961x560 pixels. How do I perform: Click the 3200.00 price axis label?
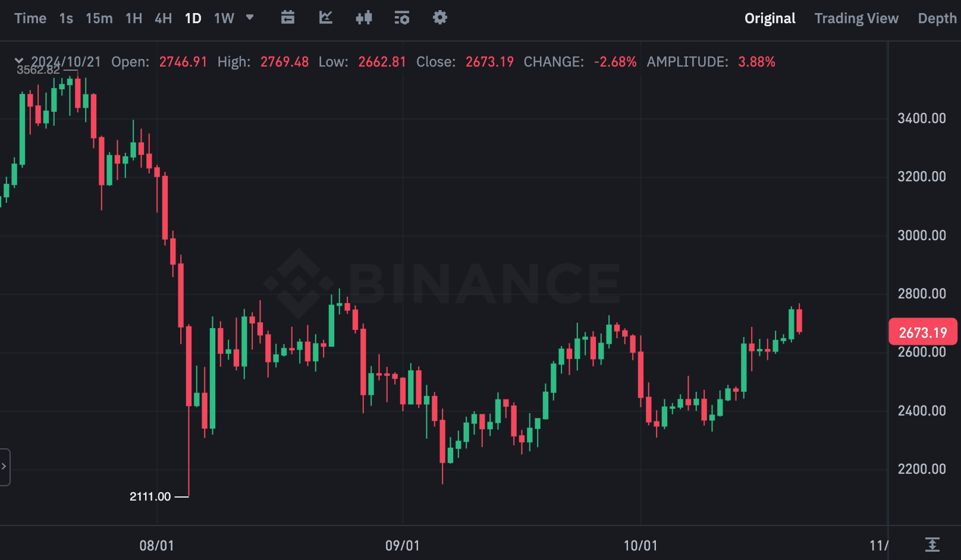tap(922, 177)
